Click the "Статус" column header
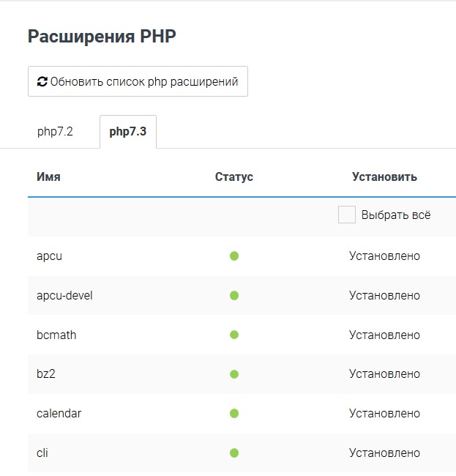456x476 pixels. [234, 176]
